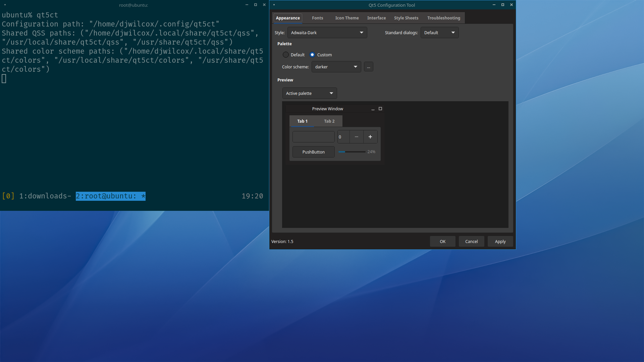Maximize the Qt5 Configuration Tool window
Screen dimensions: 644x362
point(503,5)
